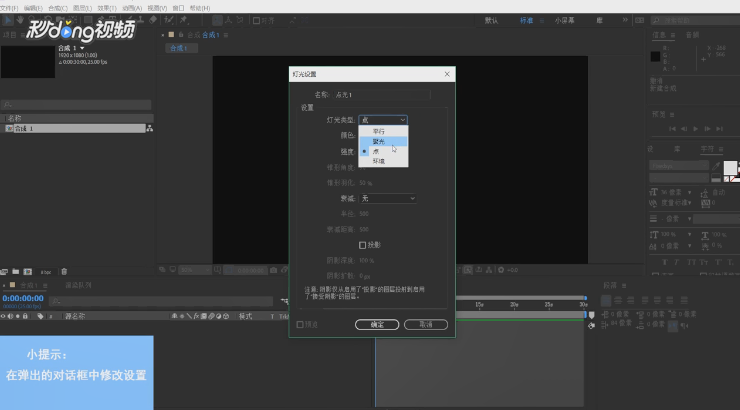Play the preview with the play button
The height and width of the screenshot is (410, 740).
click(x=696, y=128)
